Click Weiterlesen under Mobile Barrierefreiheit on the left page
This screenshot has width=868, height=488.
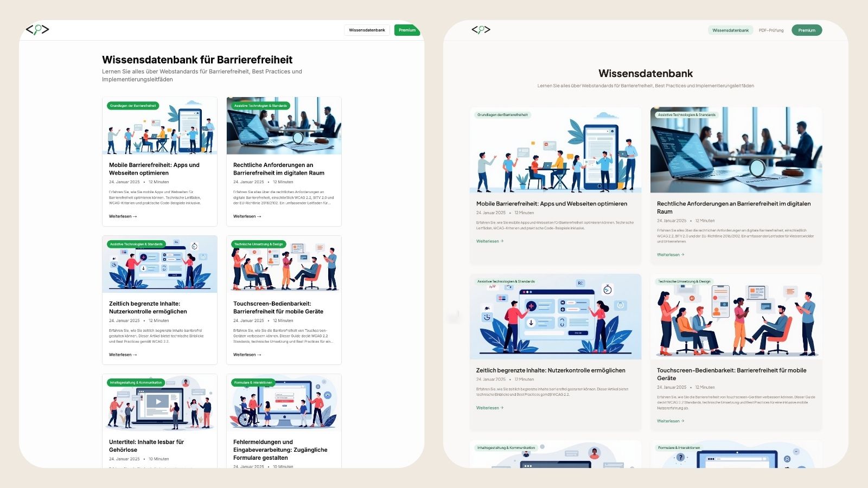click(x=123, y=216)
